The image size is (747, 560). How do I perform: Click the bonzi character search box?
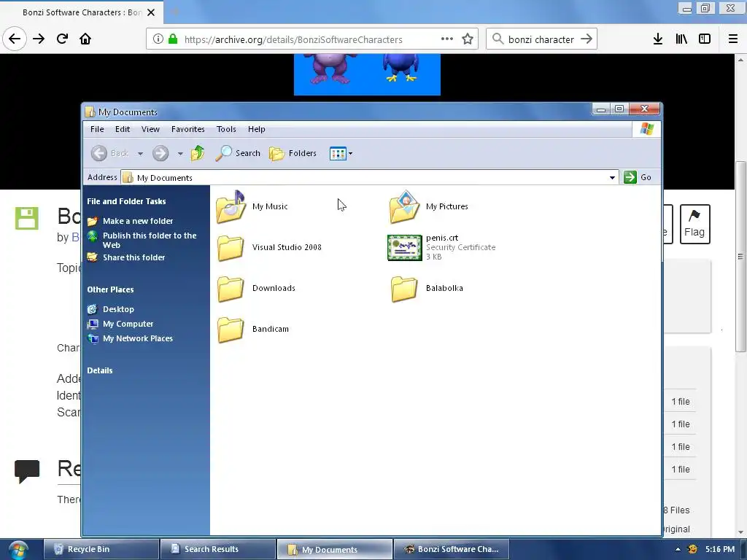pos(541,39)
